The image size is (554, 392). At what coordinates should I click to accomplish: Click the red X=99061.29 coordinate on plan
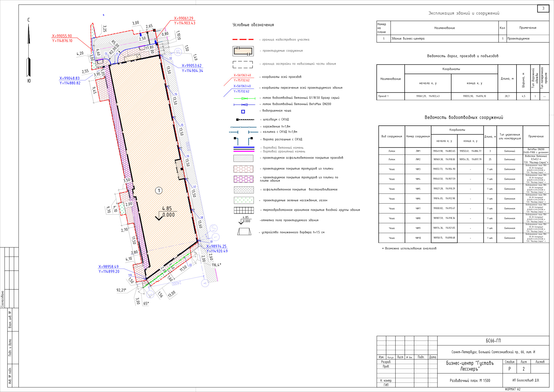pyautogui.click(x=184, y=18)
